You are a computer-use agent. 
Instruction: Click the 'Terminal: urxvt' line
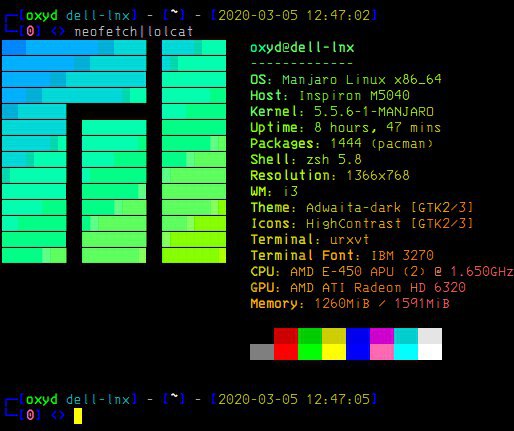310,240
